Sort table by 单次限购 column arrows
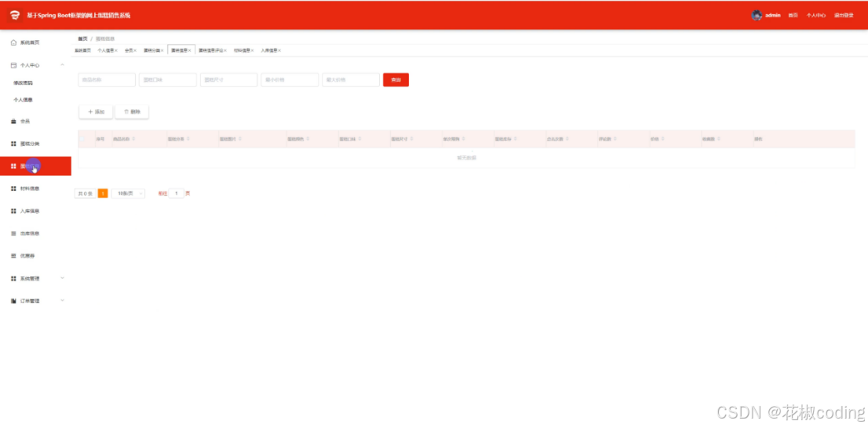This screenshot has height=428, width=868. coord(463,139)
